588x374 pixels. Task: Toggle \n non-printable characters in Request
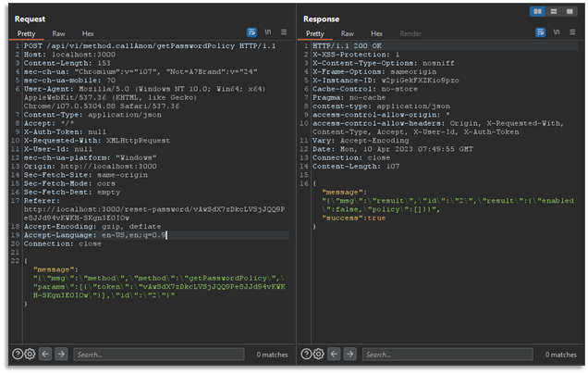268,32
